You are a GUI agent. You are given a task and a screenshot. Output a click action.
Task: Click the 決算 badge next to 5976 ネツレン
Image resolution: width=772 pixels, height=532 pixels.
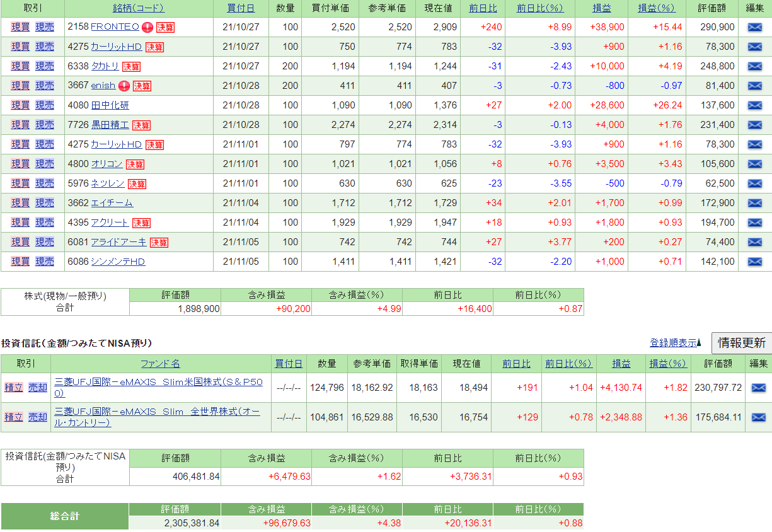click(137, 184)
